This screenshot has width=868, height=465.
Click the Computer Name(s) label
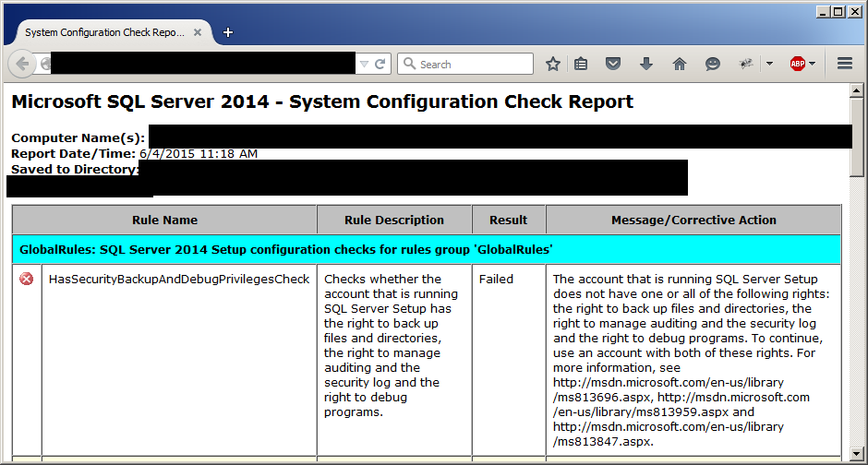(x=78, y=137)
